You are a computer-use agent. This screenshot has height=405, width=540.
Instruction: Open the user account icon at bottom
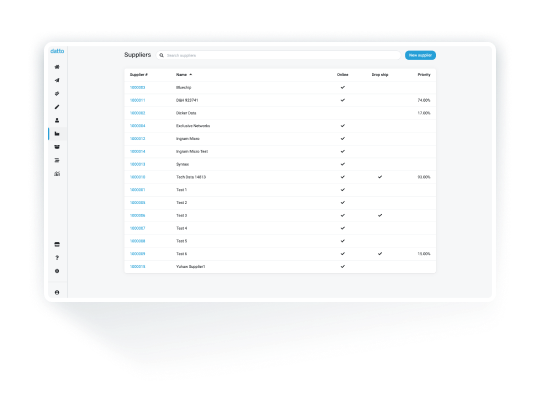coord(57,292)
